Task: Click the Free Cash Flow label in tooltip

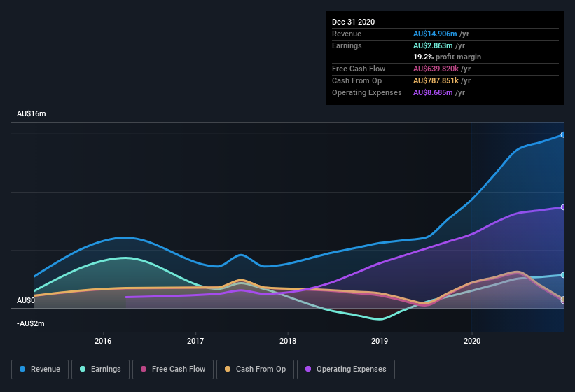Action: click(359, 69)
